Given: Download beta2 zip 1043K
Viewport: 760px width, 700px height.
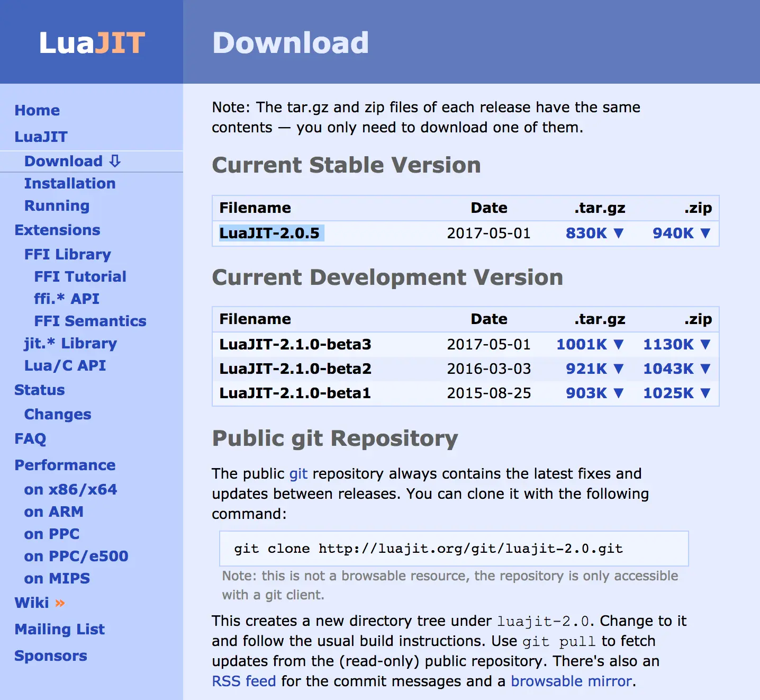Looking at the screenshot, I should click(x=677, y=369).
